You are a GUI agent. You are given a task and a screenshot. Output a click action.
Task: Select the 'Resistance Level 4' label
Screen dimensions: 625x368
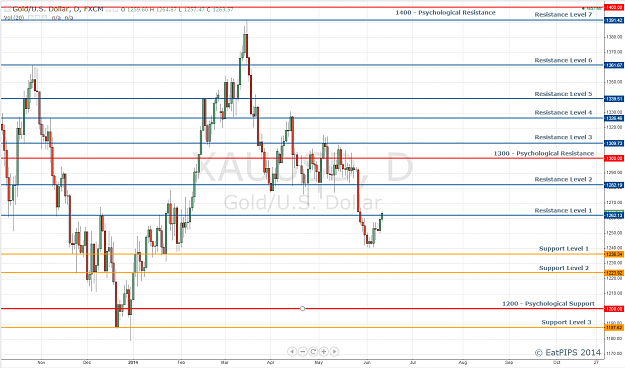point(563,113)
